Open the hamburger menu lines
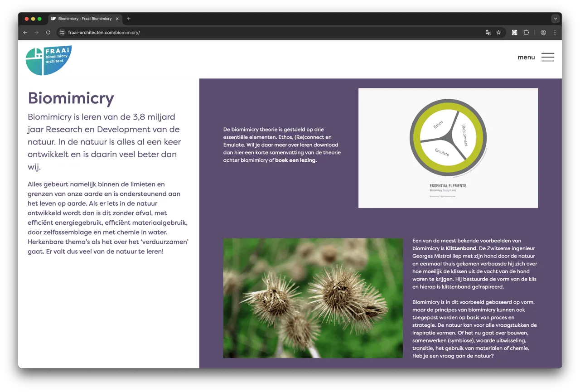The width and height of the screenshot is (580, 392). coord(547,57)
